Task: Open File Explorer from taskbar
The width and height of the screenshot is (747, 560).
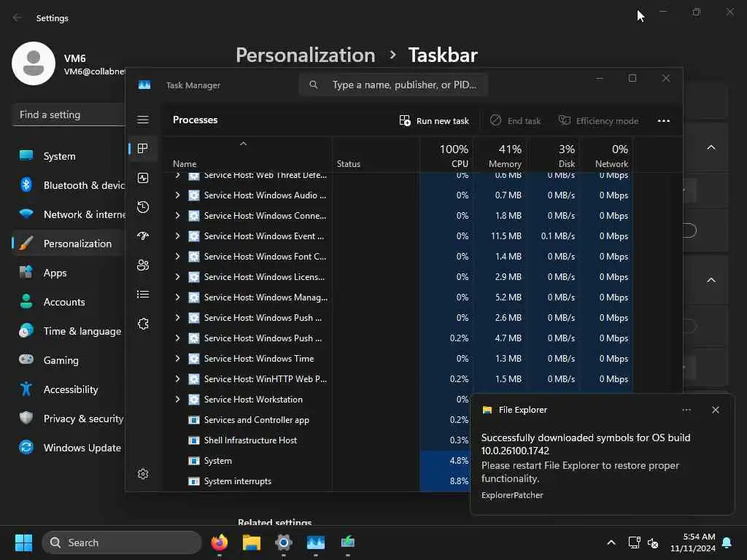Action: [251, 542]
